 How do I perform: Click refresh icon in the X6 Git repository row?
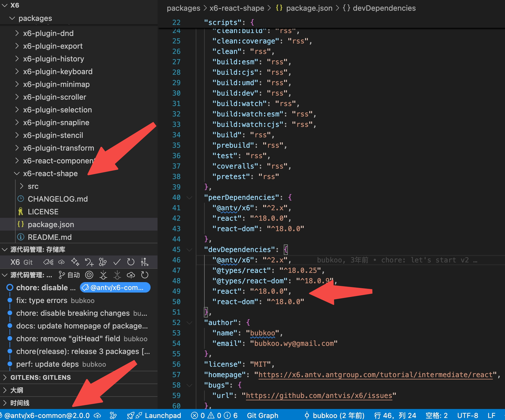pos(131,262)
